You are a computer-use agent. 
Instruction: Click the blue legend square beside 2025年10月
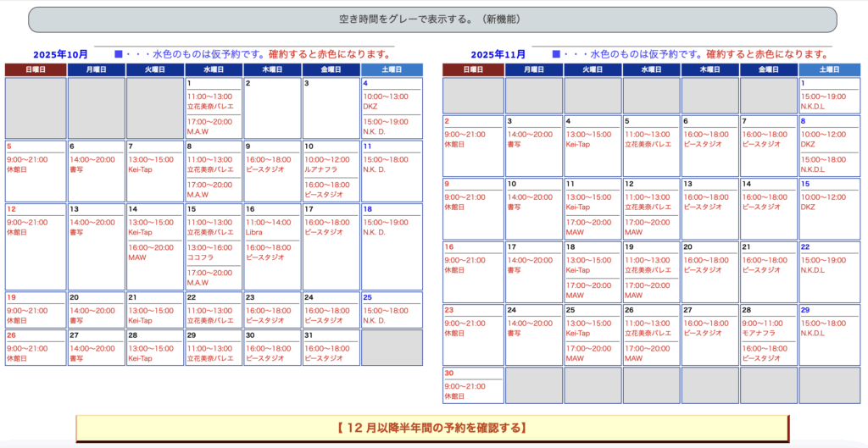click(x=118, y=54)
